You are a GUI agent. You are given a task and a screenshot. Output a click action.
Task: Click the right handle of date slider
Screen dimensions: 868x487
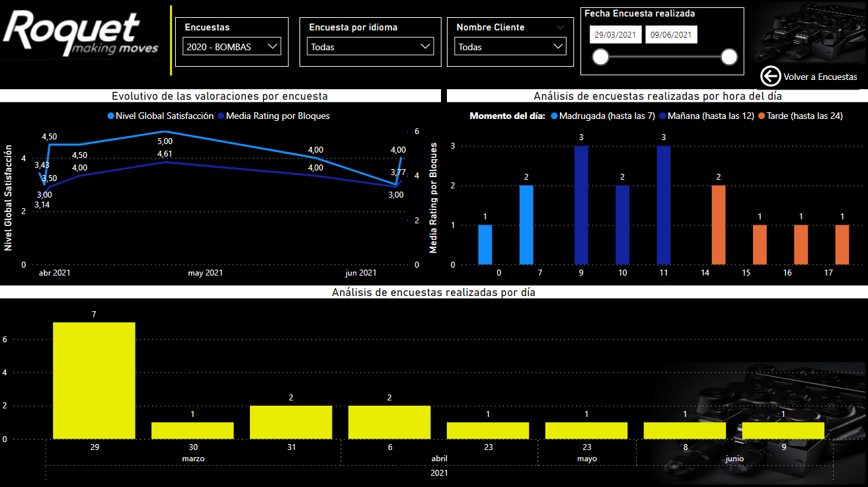click(729, 57)
